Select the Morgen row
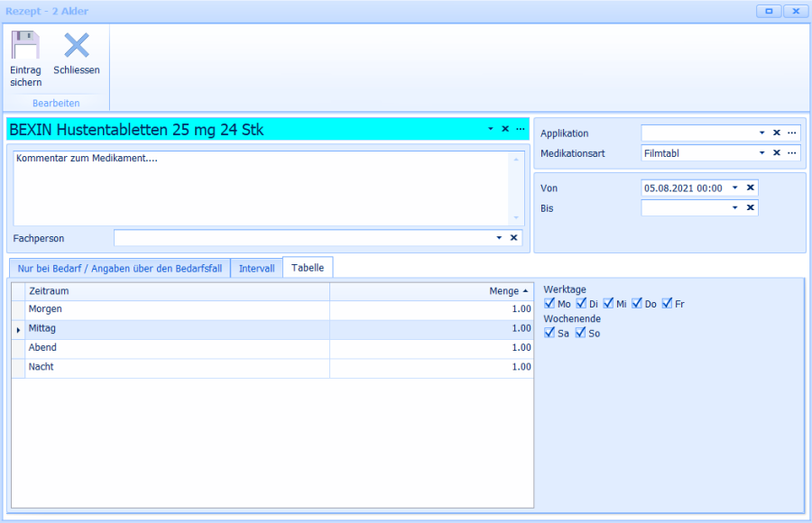812x523 pixels. tap(272, 309)
